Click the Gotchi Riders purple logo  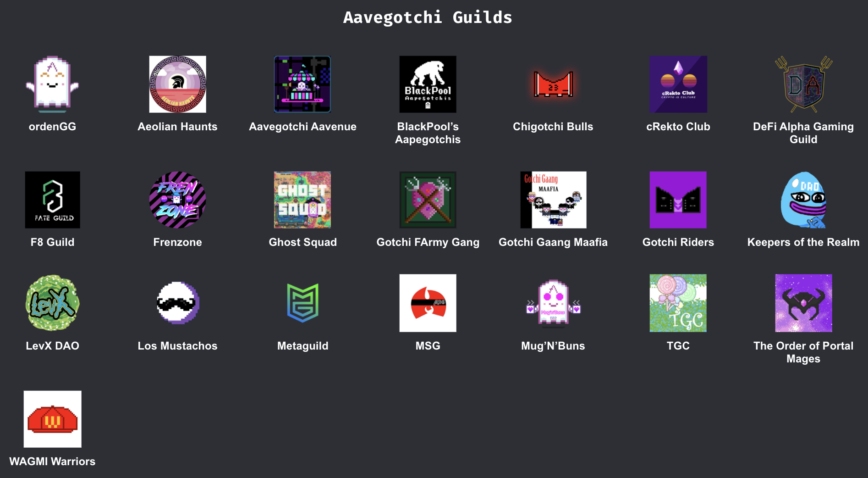(x=678, y=200)
